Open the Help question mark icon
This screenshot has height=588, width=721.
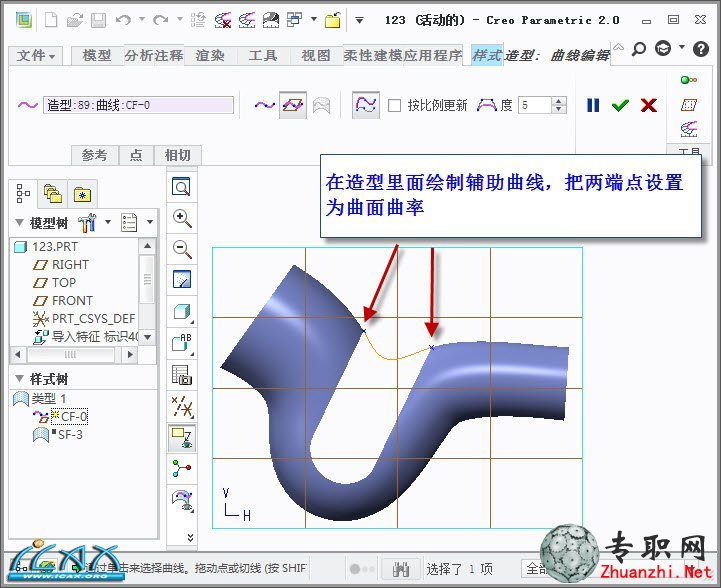[x=701, y=49]
